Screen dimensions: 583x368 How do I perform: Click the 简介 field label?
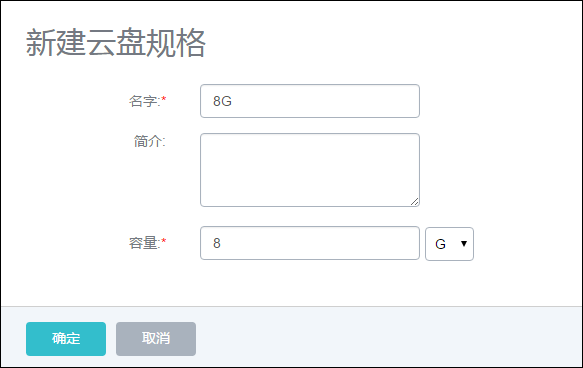[x=149, y=142]
